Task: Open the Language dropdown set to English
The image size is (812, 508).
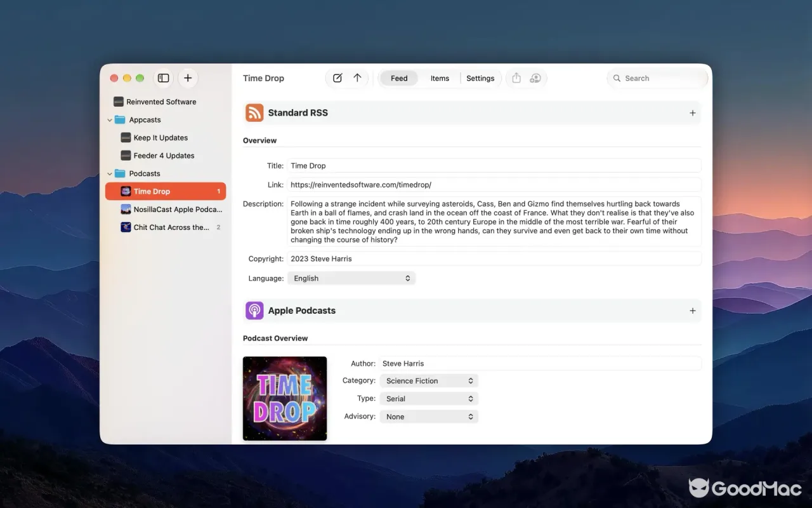Action: tap(351, 278)
